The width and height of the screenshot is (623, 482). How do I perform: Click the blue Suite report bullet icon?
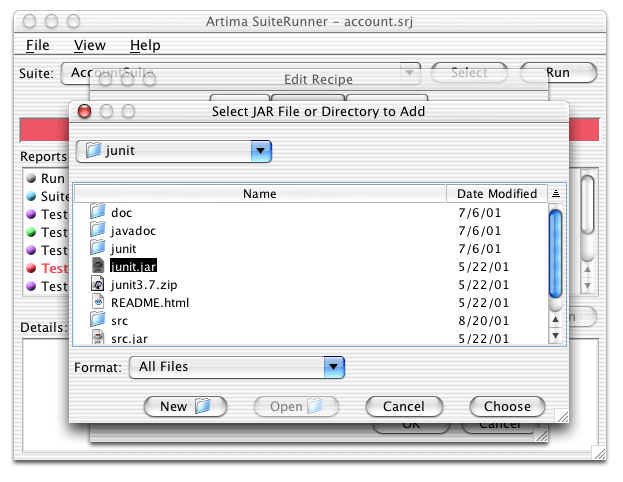31,196
